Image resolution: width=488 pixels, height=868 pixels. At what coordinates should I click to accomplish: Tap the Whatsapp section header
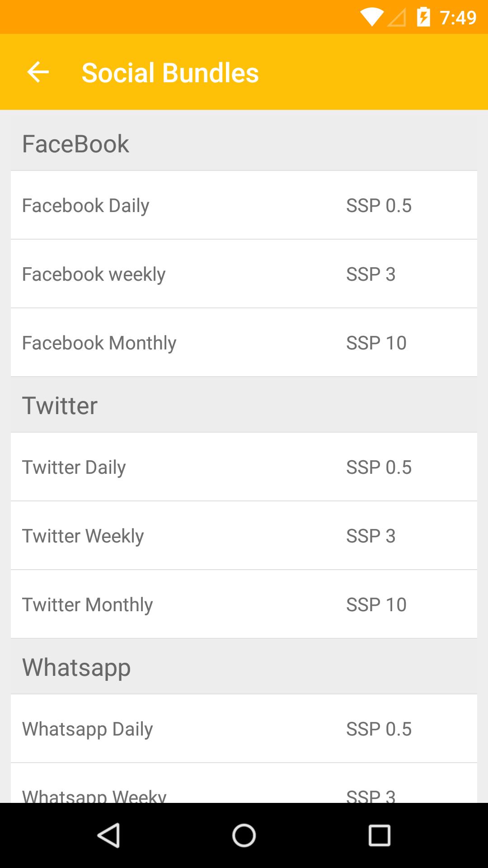(x=76, y=667)
